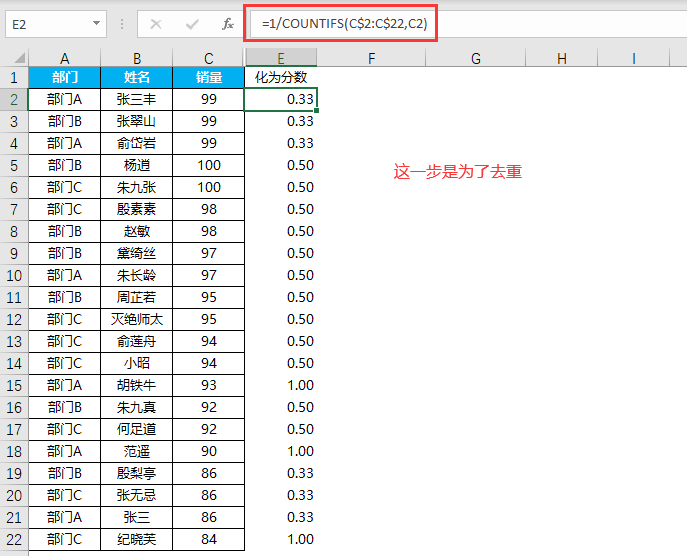Click inside the formula bar text

coord(344,24)
